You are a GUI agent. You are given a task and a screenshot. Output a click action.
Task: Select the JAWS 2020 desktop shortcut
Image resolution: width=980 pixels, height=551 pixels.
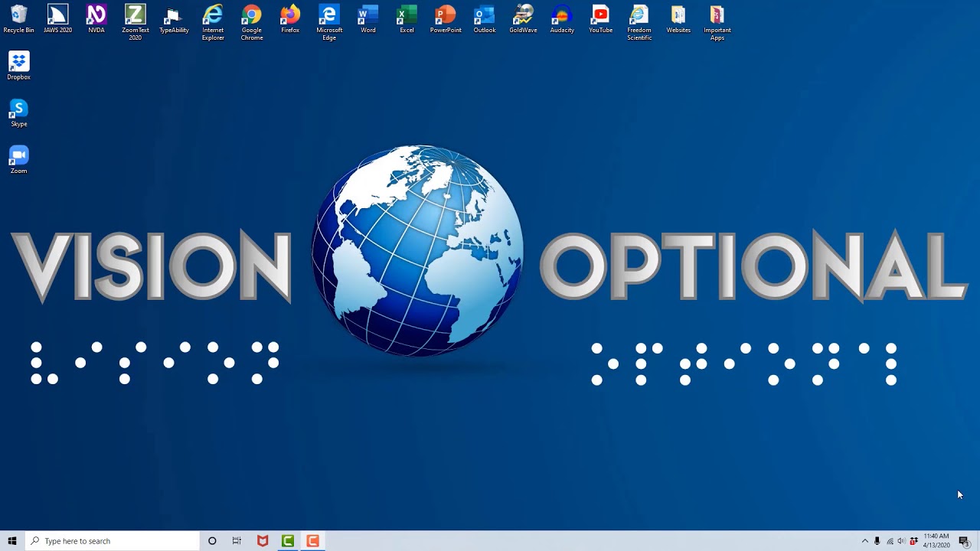[57, 20]
